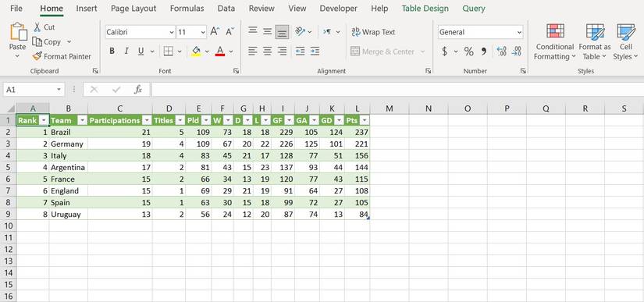Switch to the Table Design tab
This screenshot has width=644, height=302.
pos(425,9)
